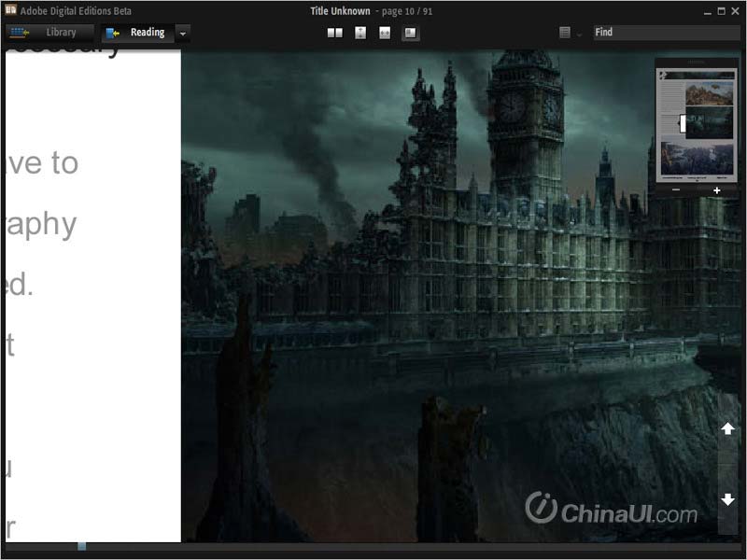Expand the small arrow beside the list icon
Screen dimensions: 747x560
click(x=579, y=35)
